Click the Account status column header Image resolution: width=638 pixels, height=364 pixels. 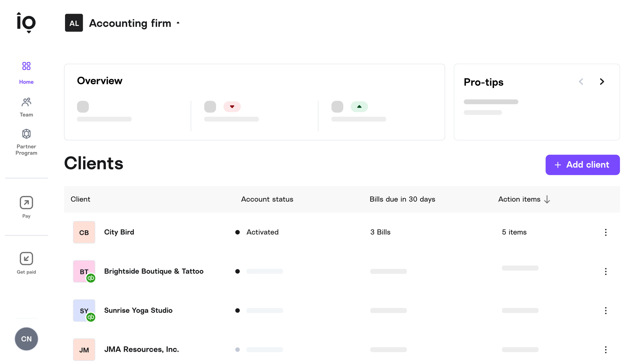click(x=267, y=199)
